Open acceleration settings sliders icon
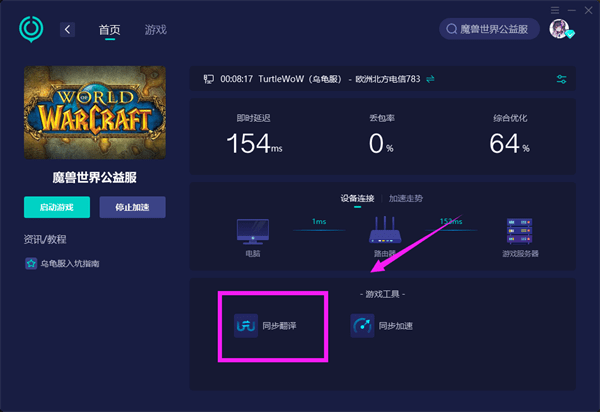Screen dimensions: 600x412 [561, 79]
